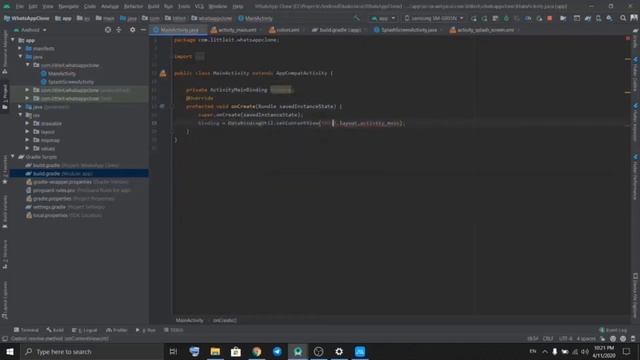Open the Samsung device selector dropdown
640x360 pixels.
[x=434, y=18]
